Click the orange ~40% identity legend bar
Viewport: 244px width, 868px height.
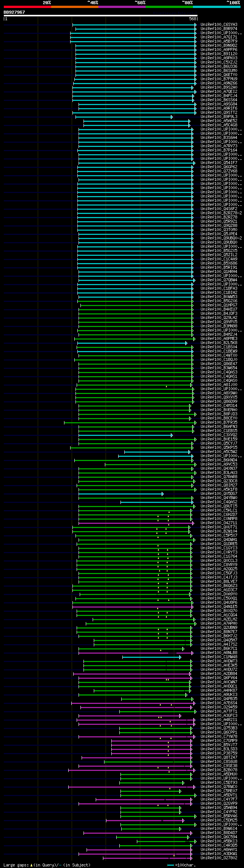tap(75, 6)
